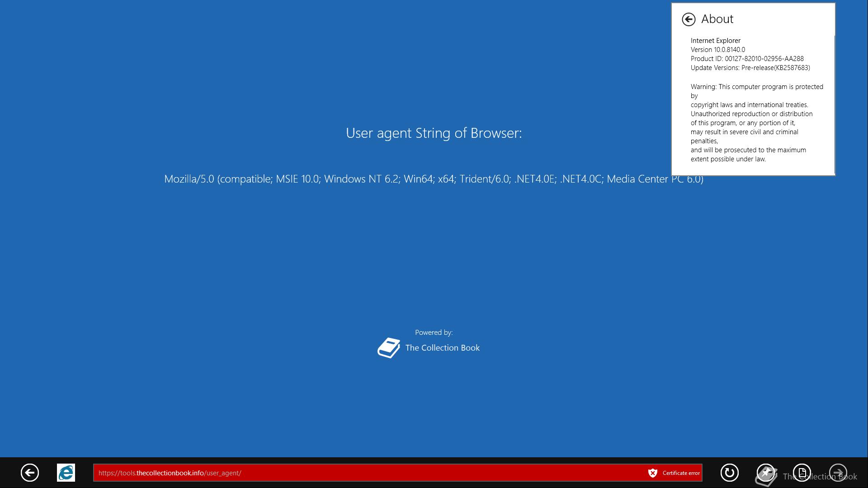Viewport: 868px width, 488px height.
Task: Click the Update Versions Pre-release line
Action: pyautogui.click(x=750, y=68)
